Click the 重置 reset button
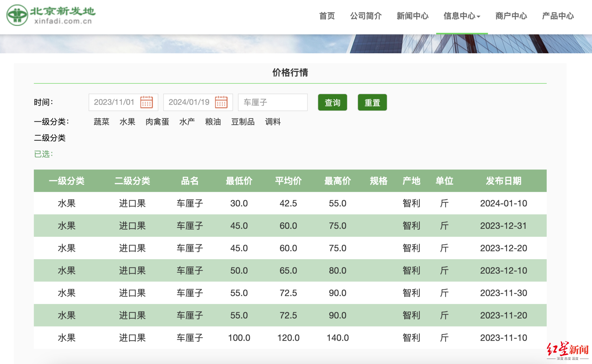The height and width of the screenshot is (364, 592). coord(372,102)
